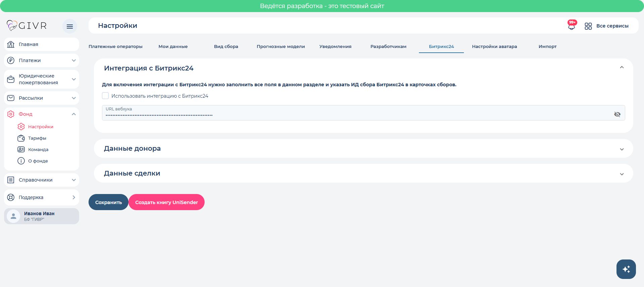Enable Использовать интеграцию с Битрикс24 checkbox
This screenshot has height=287, width=644.
pyautogui.click(x=105, y=96)
